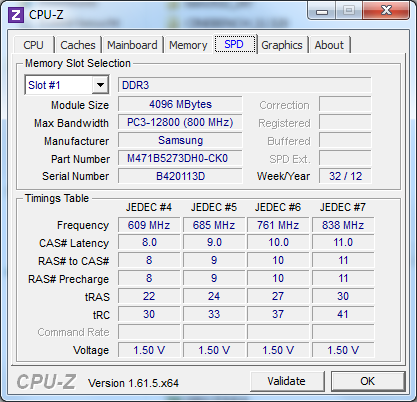
Task: Click the tRC value 30 under JEDEC #4
Action: pos(149,314)
